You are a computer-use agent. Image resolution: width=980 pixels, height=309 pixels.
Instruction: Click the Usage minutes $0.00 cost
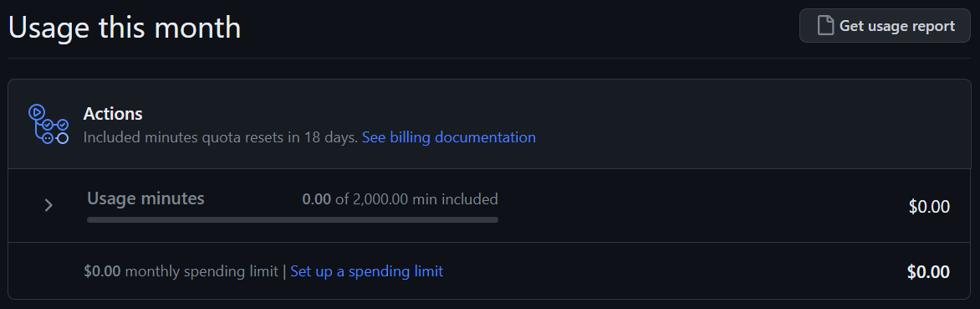point(929,206)
